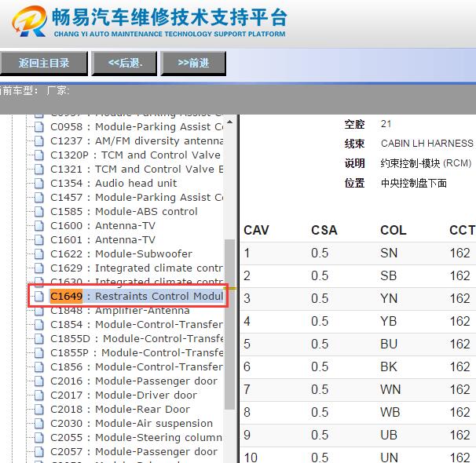Click 中央控制盘下面 location text
This screenshot has width=476, height=463.
414,183
